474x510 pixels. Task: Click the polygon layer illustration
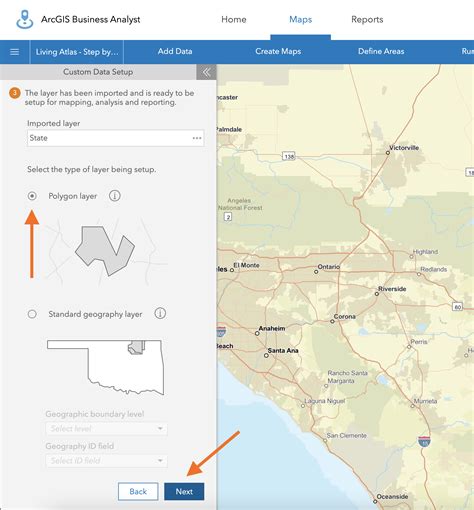105,251
